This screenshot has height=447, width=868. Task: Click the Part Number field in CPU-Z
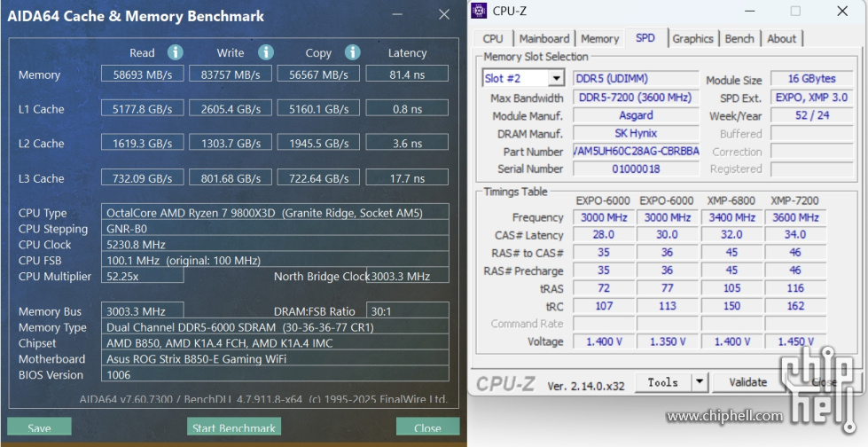[x=636, y=151]
